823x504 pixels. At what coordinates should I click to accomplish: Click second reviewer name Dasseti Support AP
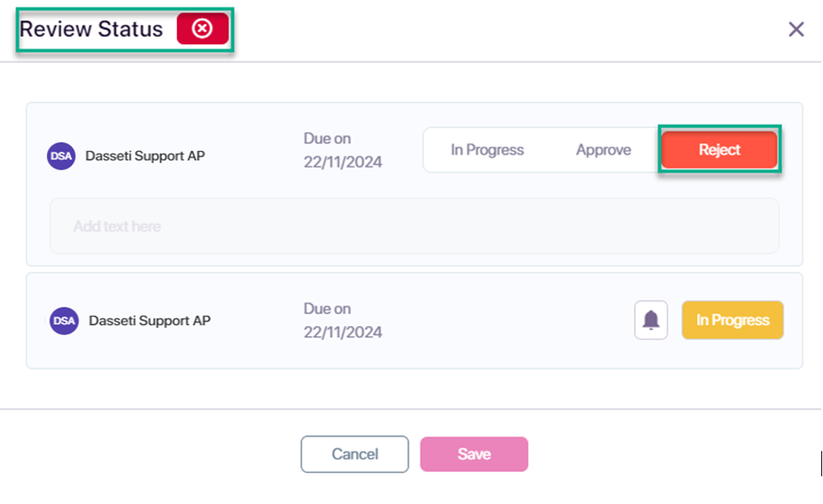pyautogui.click(x=149, y=321)
